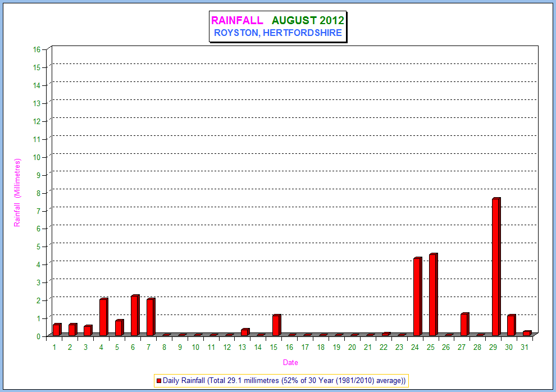556x392 pixels.
Task: Click the y-axis value 15
Action: [37, 67]
